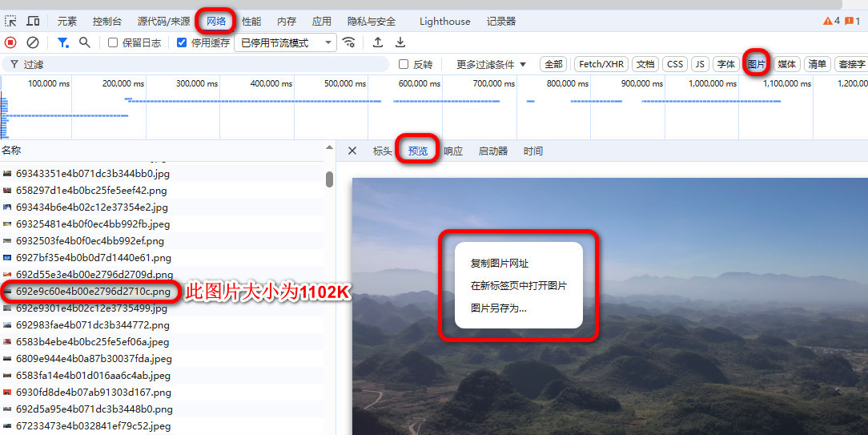
Task: Click the import HAR upload icon
Action: click(x=378, y=42)
